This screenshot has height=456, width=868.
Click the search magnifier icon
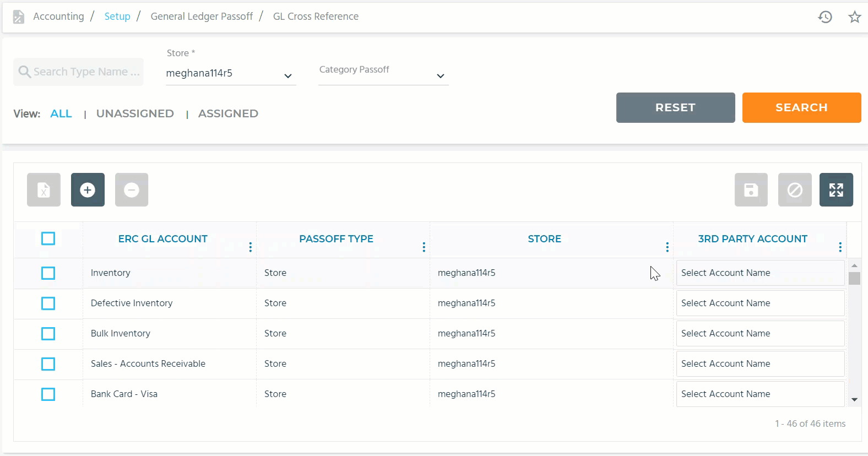coord(24,72)
